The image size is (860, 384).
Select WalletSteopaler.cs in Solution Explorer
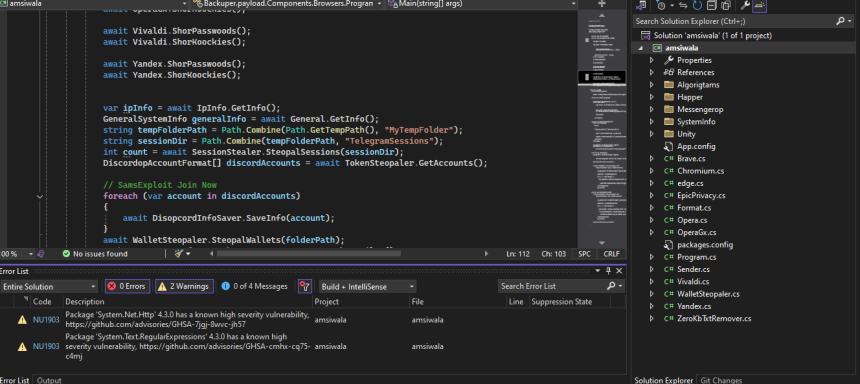tap(708, 293)
